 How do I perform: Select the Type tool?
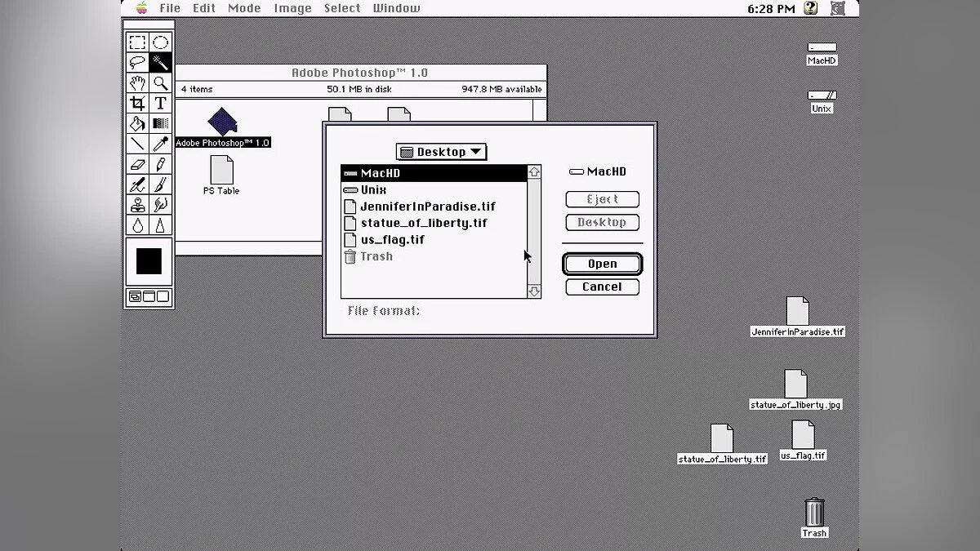point(160,104)
